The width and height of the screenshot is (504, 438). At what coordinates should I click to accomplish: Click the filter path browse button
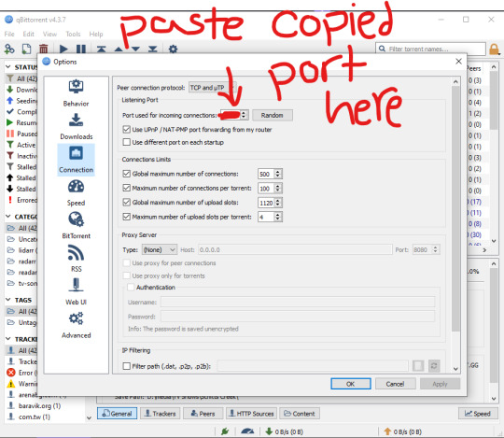click(418, 366)
